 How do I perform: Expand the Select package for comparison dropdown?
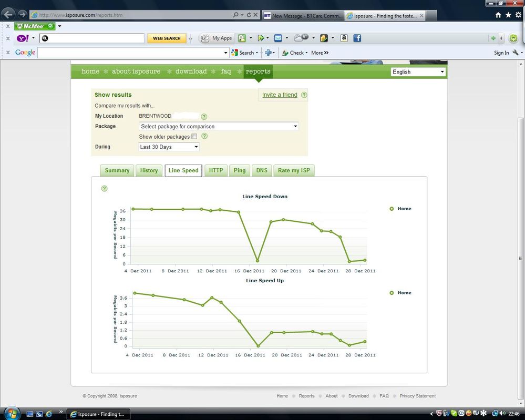[x=219, y=126]
